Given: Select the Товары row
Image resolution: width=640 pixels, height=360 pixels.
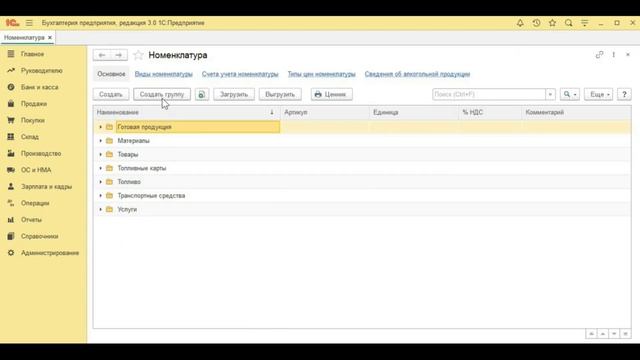Looking at the screenshot, I should click(362, 154).
